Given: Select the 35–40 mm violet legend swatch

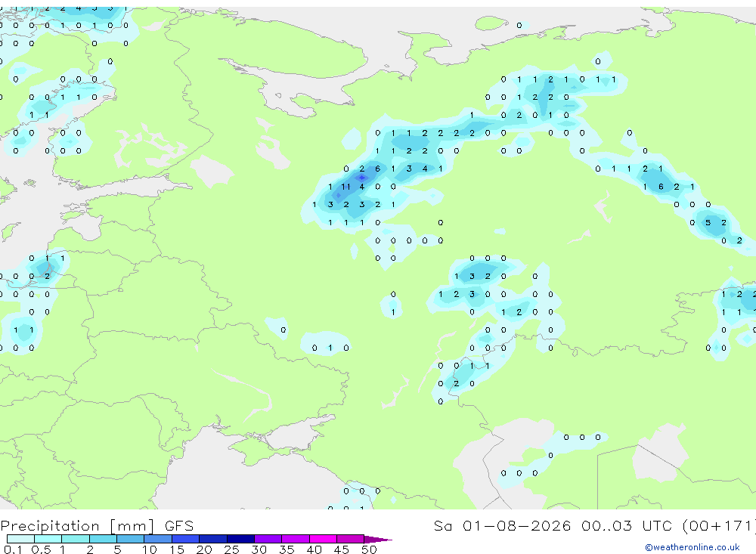Looking at the screenshot, I should (x=295, y=539).
